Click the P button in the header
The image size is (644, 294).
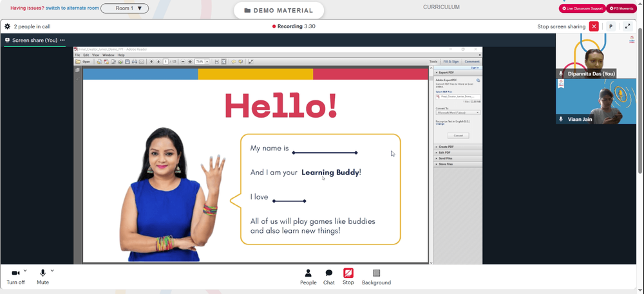tap(611, 26)
